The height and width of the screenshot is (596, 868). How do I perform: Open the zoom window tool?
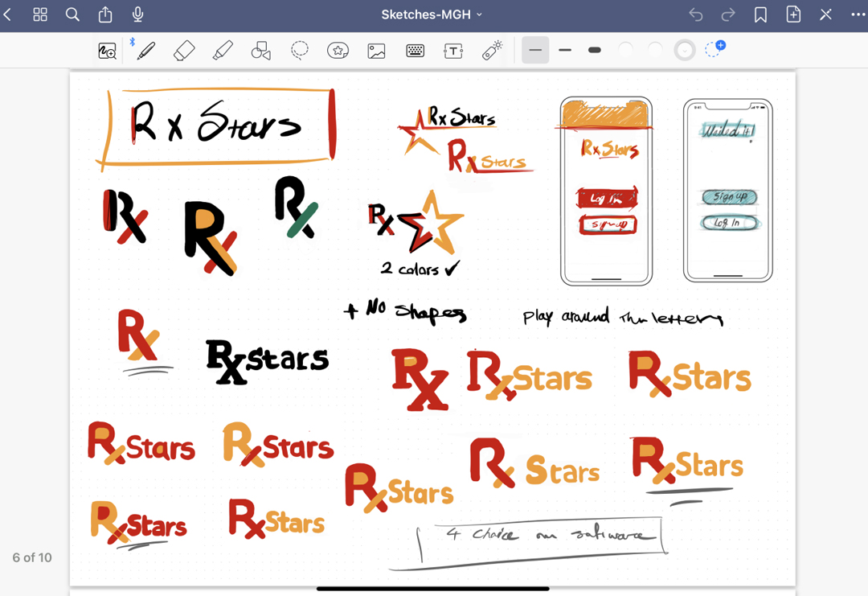[x=107, y=51]
